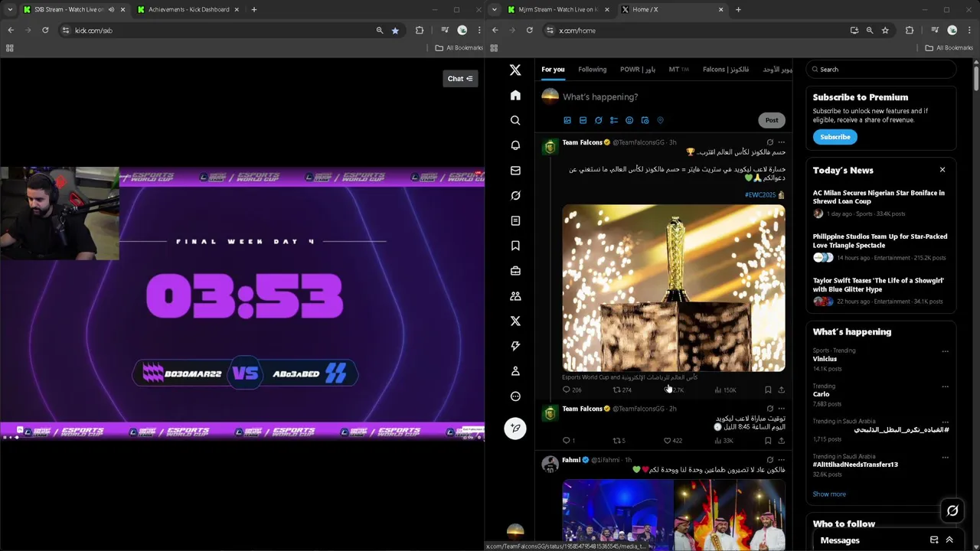The width and height of the screenshot is (980, 551).
Task: Click the X Search box
Action: (881, 70)
